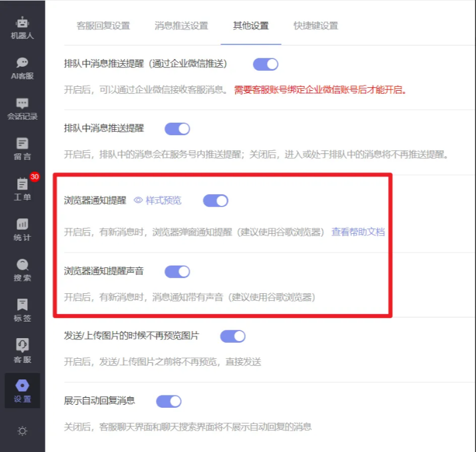Open the 留言 messages section
476x452 pixels.
tap(22, 149)
